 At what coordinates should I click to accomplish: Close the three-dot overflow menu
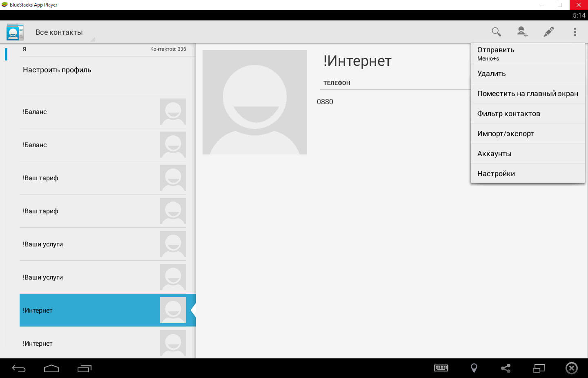[x=575, y=32]
